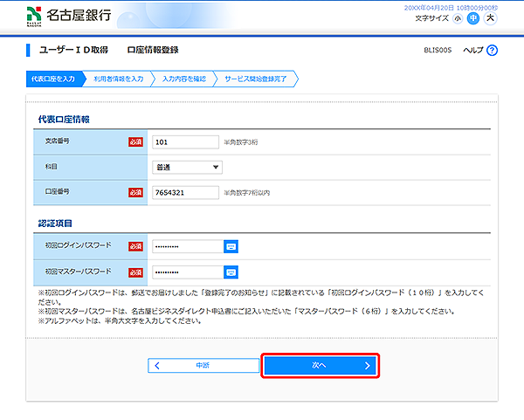Image resolution: width=524 pixels, height=420 pixels.
Task: Click the 支店番号 input field
Action: [184, 142]
